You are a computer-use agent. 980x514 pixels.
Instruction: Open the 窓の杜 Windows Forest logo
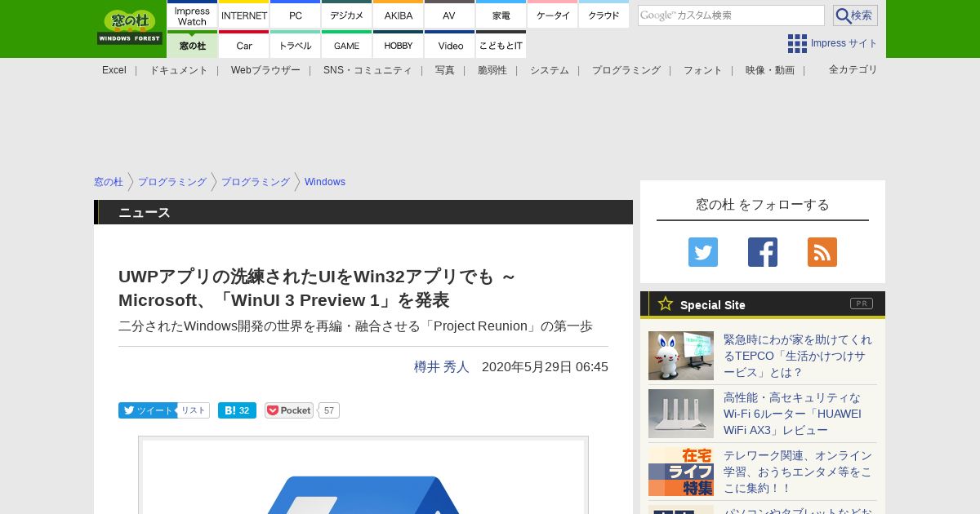click(130, 26)
